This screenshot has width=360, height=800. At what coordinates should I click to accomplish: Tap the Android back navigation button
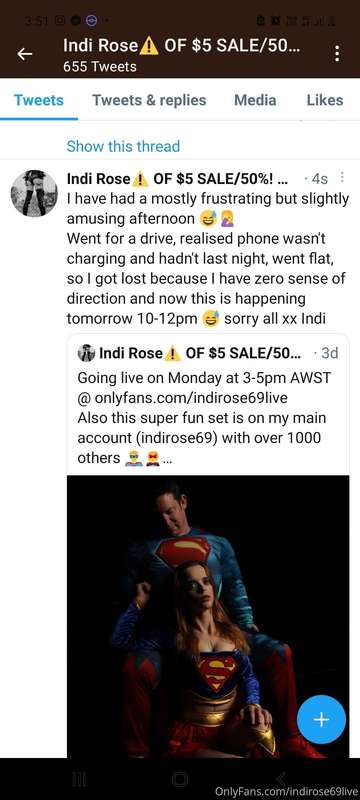pos(280,778)
